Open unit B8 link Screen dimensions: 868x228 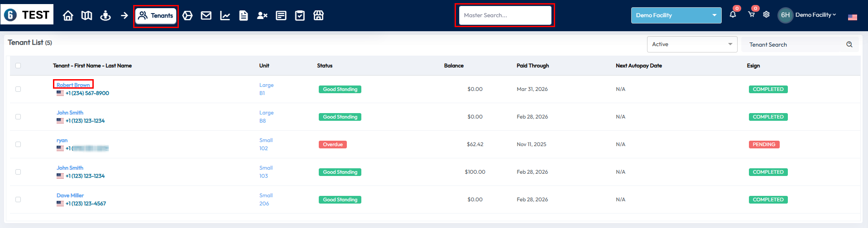(263, 121)
